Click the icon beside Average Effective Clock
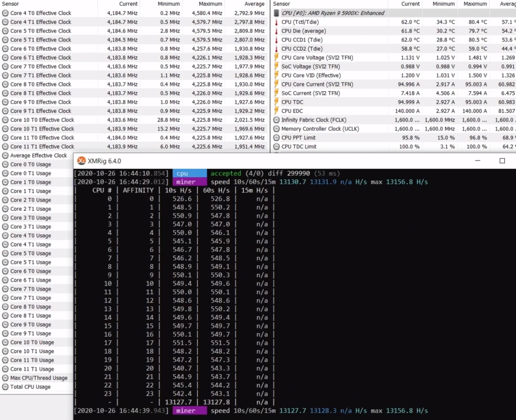The height and width of the screenshot is (420, 516). point(5,155)
